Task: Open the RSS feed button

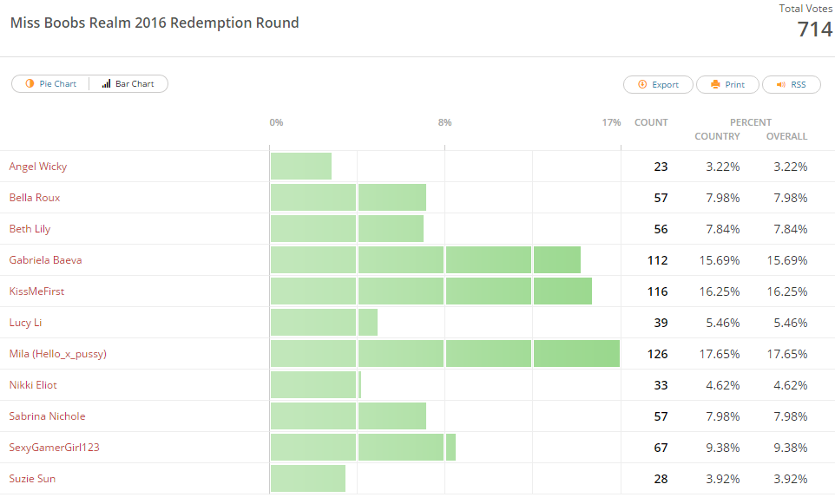Action: (x=791, y=85)
